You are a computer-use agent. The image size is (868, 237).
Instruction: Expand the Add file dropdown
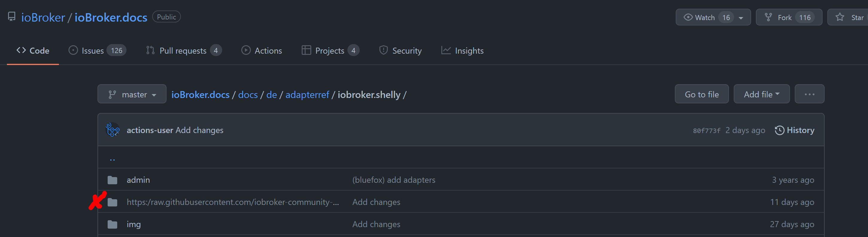761,94
